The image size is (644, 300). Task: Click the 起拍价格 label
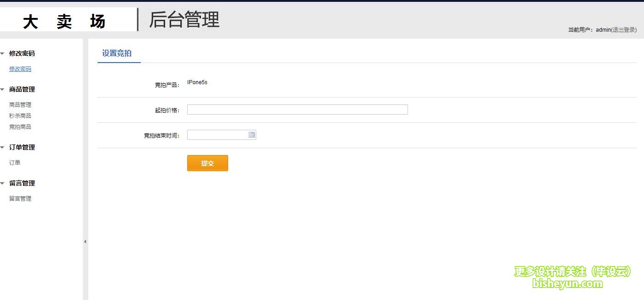point(167,110)
